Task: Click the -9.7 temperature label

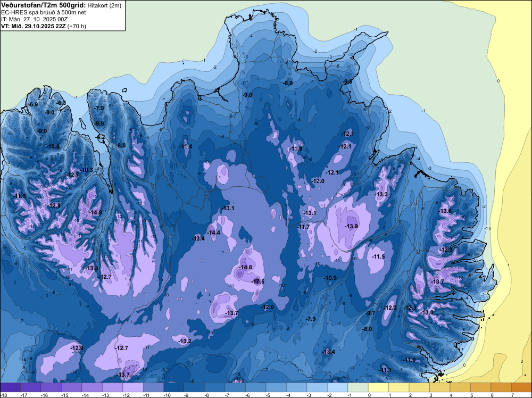Action: click(x=370, y=313)
